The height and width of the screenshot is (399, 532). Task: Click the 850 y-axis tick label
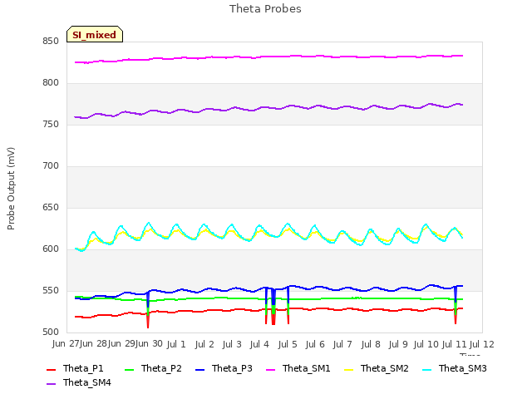pos(51,42)
